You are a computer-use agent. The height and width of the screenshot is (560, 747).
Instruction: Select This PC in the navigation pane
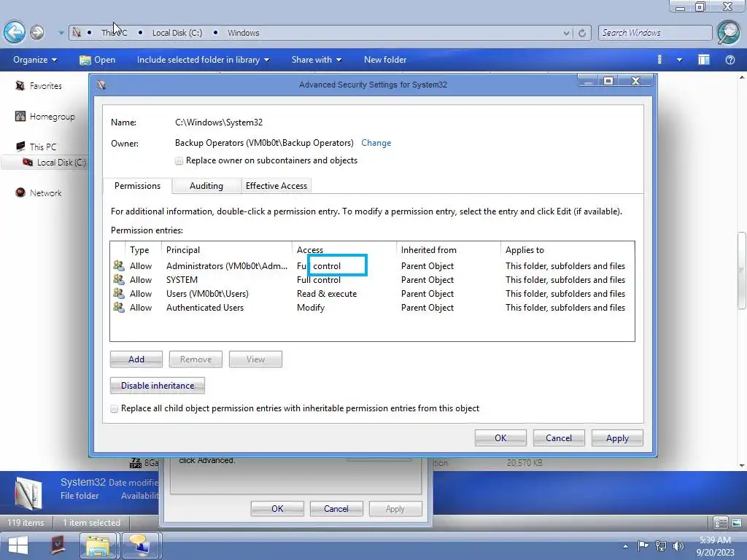36,147
